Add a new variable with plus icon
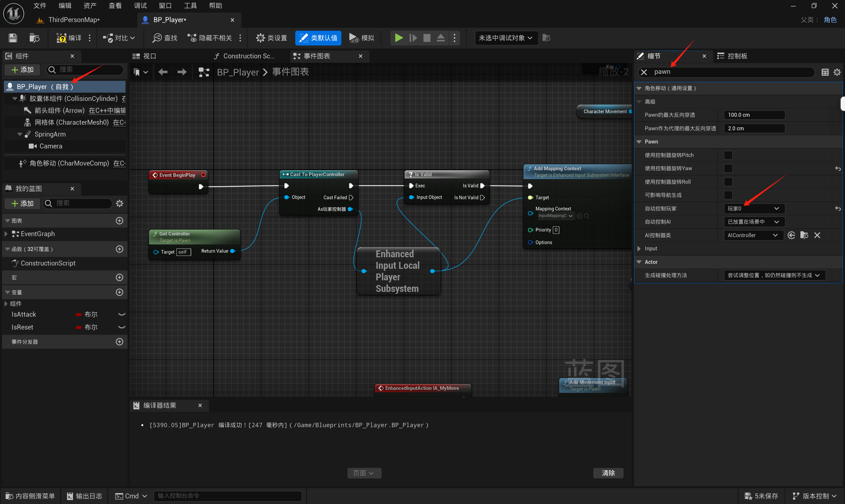The width and height of the screenshot is (845, 504). (119, 292)
